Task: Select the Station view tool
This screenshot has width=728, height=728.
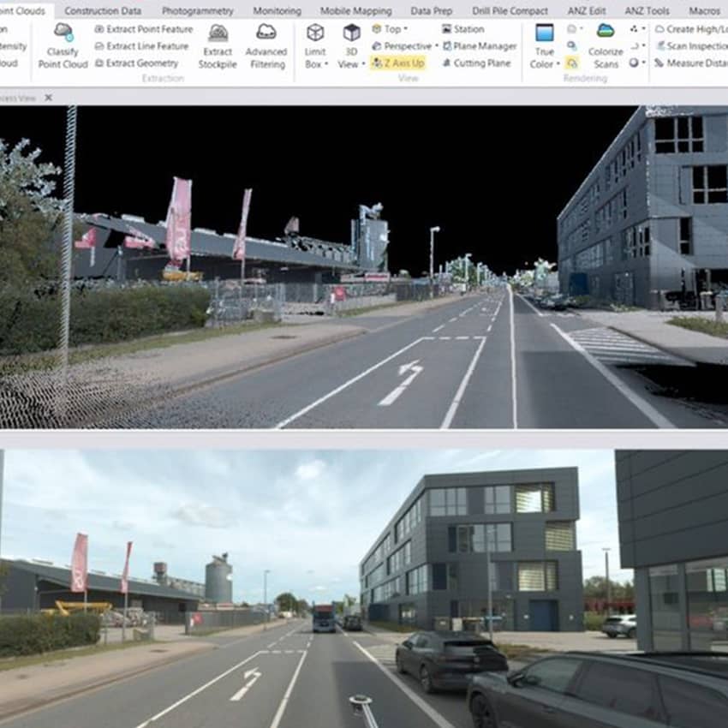Action: tap(462, 29)
